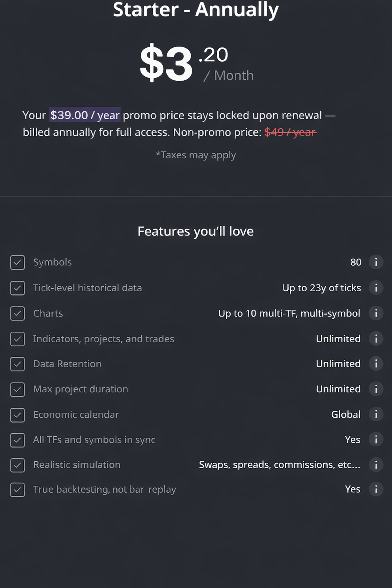Screen dimensions: 392x588
Task: Open the info tooltip for Symbols
Action: pyautogui.click(x=376, y=262)
